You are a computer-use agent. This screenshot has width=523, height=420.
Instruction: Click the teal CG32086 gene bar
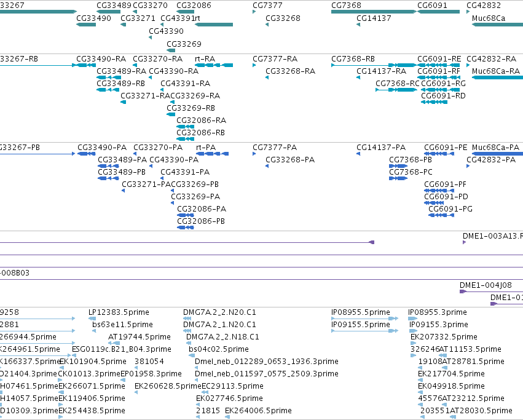pos(186,12)
